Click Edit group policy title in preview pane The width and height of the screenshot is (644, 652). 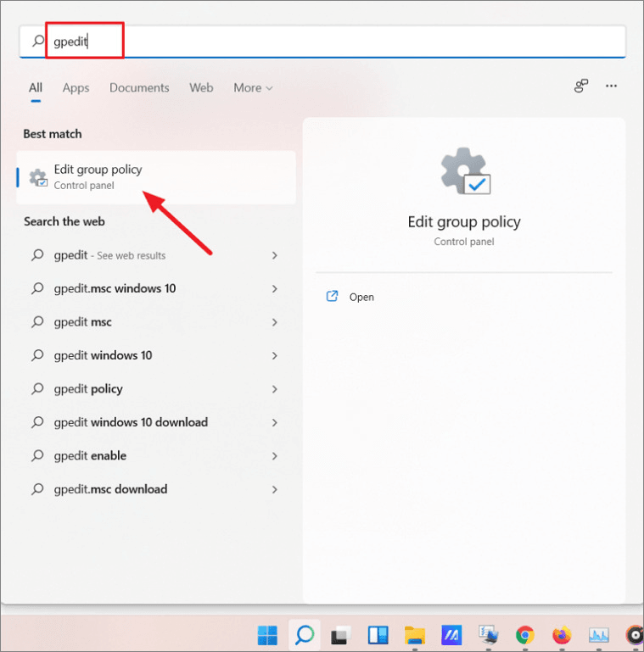[x=464, y=222]
